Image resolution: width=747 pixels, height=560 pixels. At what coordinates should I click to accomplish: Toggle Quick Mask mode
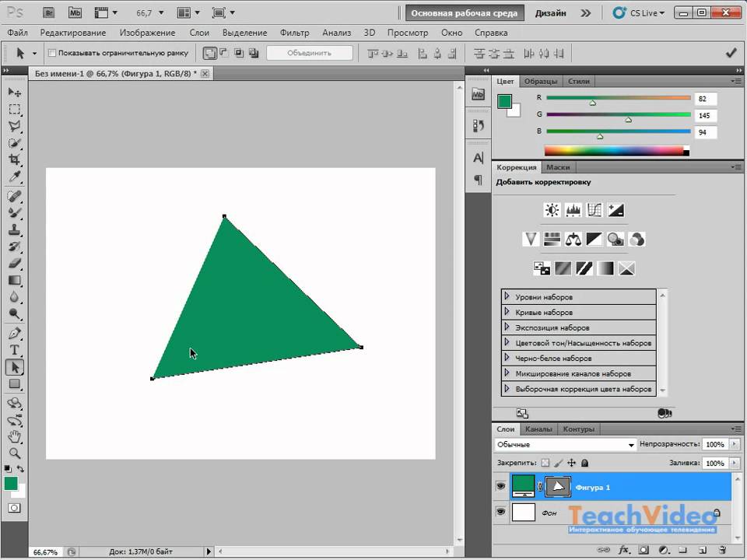tap(14, 508)
